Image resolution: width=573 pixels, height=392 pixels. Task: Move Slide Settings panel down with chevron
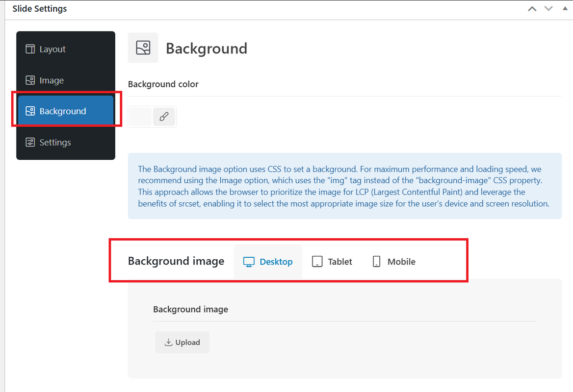(548, 9)
